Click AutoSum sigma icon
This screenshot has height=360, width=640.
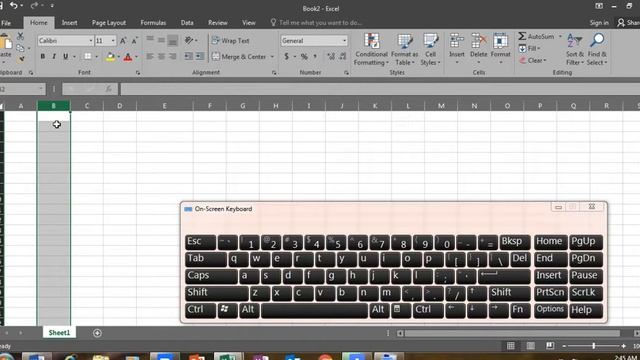pos(522,36)
